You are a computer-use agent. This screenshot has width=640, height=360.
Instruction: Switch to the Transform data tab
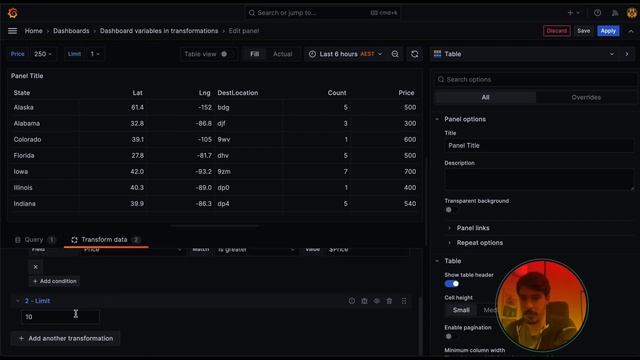click(106, 240)
